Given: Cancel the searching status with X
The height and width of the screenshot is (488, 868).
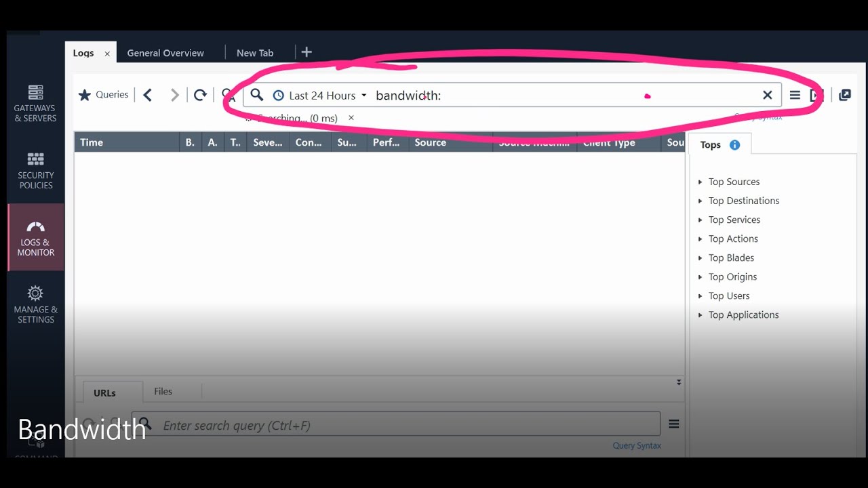Looking at the screenshot, I should (351, 118).
